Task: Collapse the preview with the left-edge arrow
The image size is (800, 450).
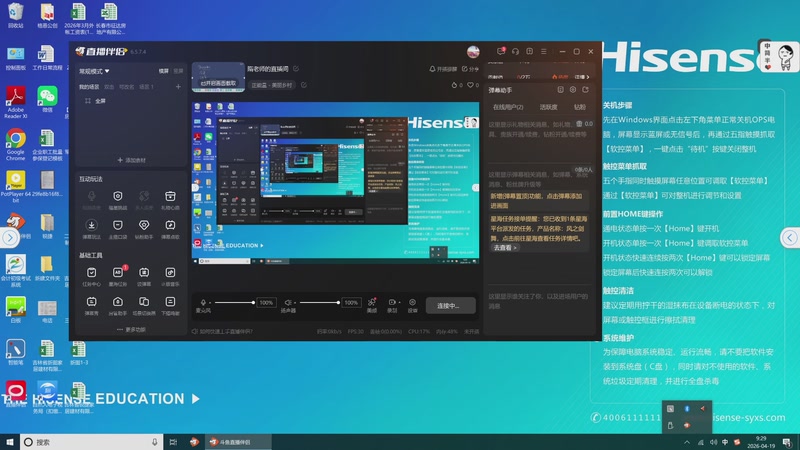Action: (x=195, y=187)
